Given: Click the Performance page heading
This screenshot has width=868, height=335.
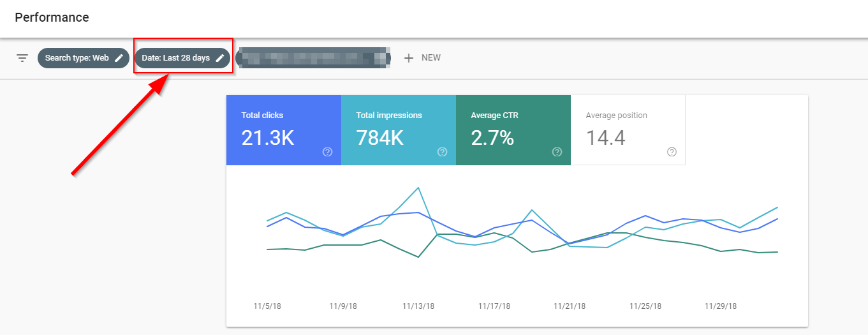Looking at the screenshot, I should tap(52, 17).
